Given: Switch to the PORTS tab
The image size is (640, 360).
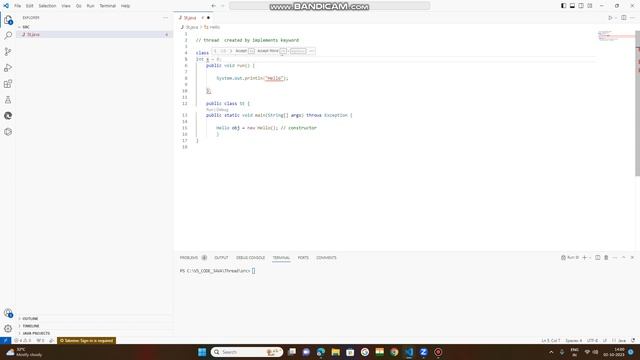Looking at the screenshot, I should point(303,258).
